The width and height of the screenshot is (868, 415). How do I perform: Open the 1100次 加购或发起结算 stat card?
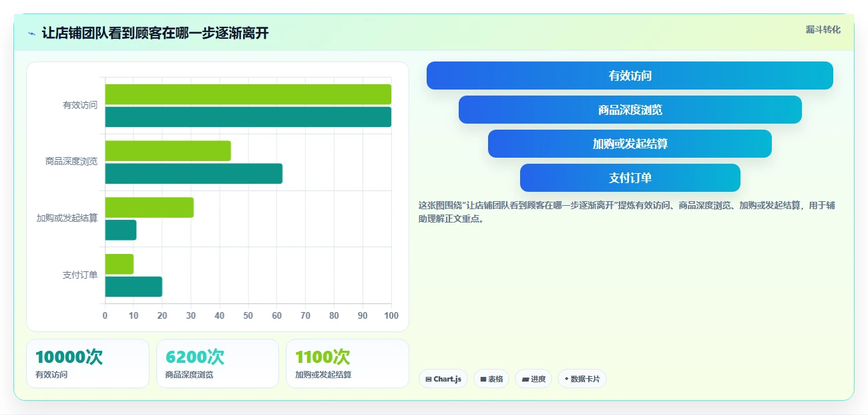(x=347, y=364)
